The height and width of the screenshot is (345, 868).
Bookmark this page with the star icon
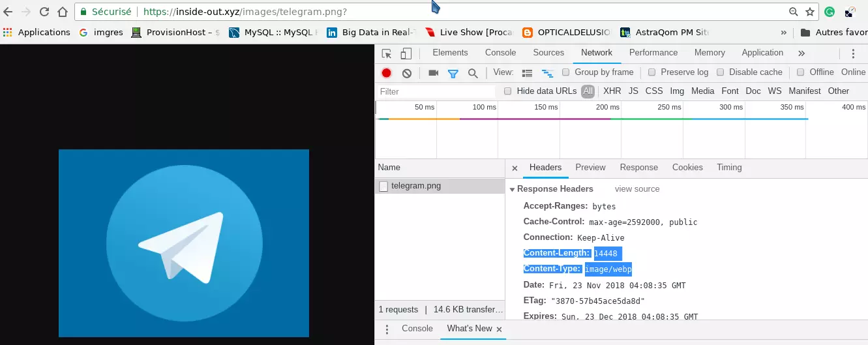pos(810,12)
